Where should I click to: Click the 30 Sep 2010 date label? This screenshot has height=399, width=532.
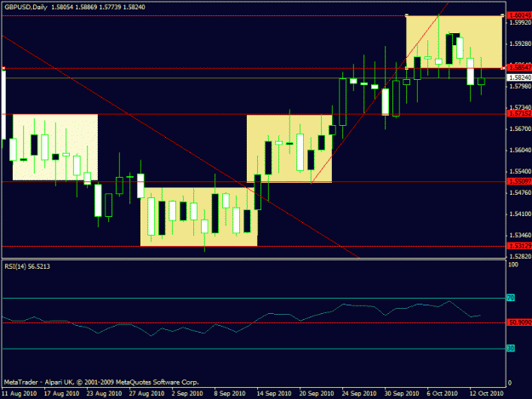tap(402, 394)
